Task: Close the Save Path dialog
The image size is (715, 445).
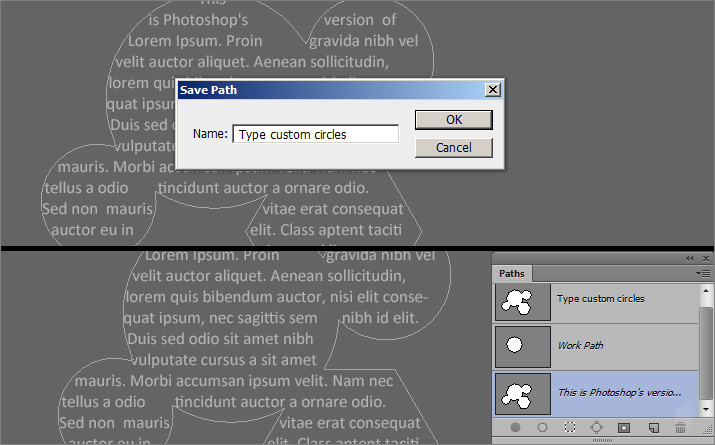Action: pyautogui.click(x=492, y=90)
